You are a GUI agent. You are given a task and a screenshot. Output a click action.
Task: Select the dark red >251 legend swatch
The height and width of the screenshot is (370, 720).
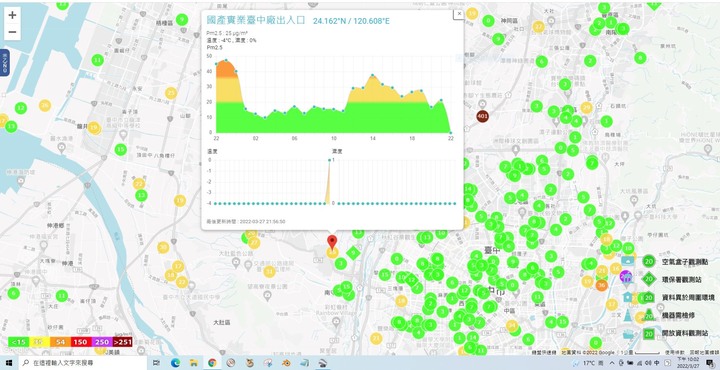(122, 342)
